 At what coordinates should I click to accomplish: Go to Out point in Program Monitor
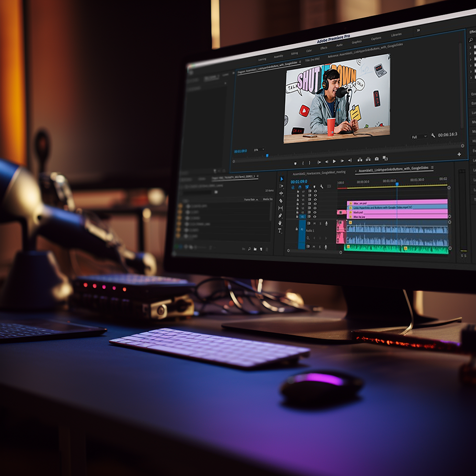pos(350,161)
